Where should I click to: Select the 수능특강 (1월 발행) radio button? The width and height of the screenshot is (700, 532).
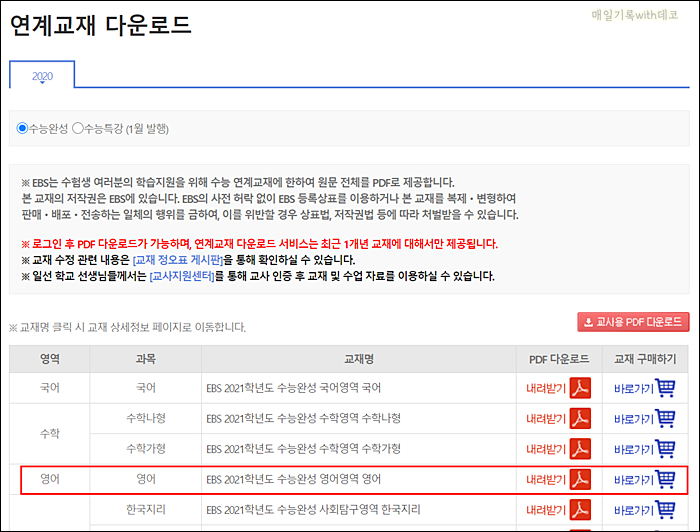[78, 129]
